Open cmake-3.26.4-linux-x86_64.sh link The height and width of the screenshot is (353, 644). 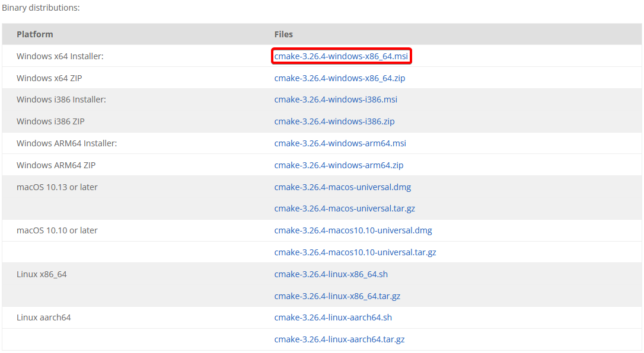coord(331,274)
